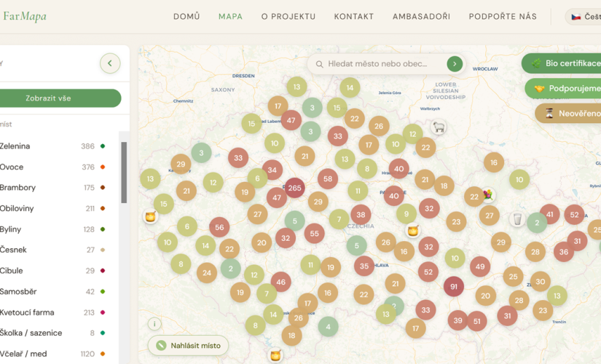
Task: Click the sheep marker on the map
Action: tap(439, 127)
